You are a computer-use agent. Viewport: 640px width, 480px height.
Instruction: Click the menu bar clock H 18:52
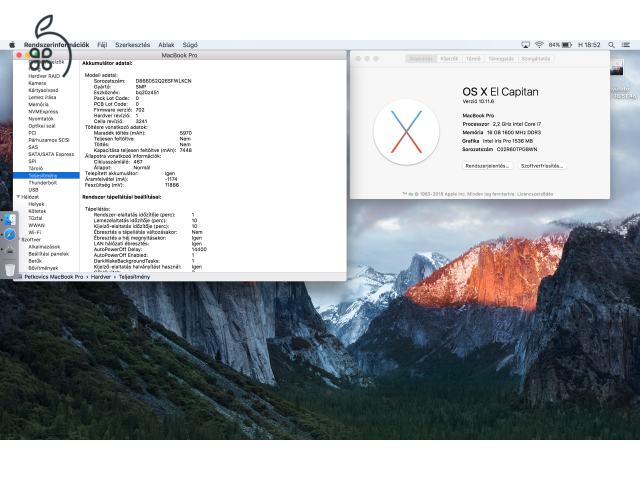pyautogui.click(x=589, y=45)
